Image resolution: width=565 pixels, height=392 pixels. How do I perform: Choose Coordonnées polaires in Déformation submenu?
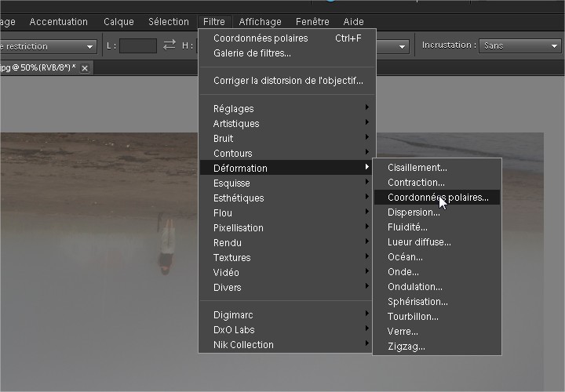click(x=437, y=198)
